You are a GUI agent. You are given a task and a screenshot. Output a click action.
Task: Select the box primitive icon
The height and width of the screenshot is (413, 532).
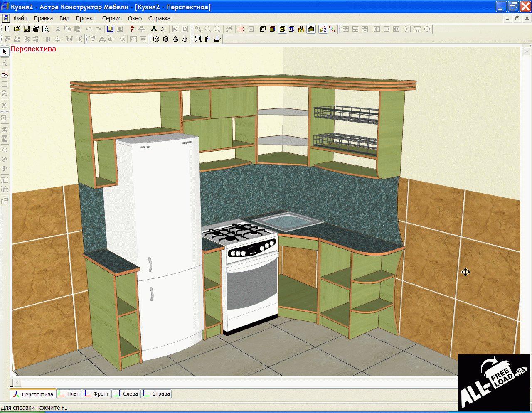[156, 39]
